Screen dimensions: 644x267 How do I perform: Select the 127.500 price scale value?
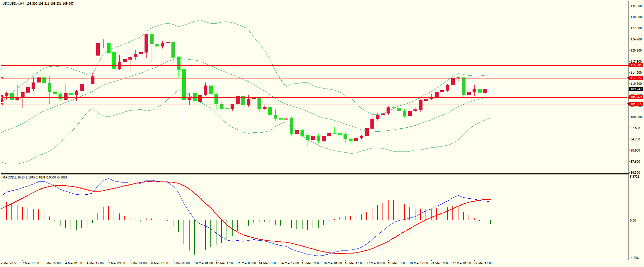(x=636, y=28)
